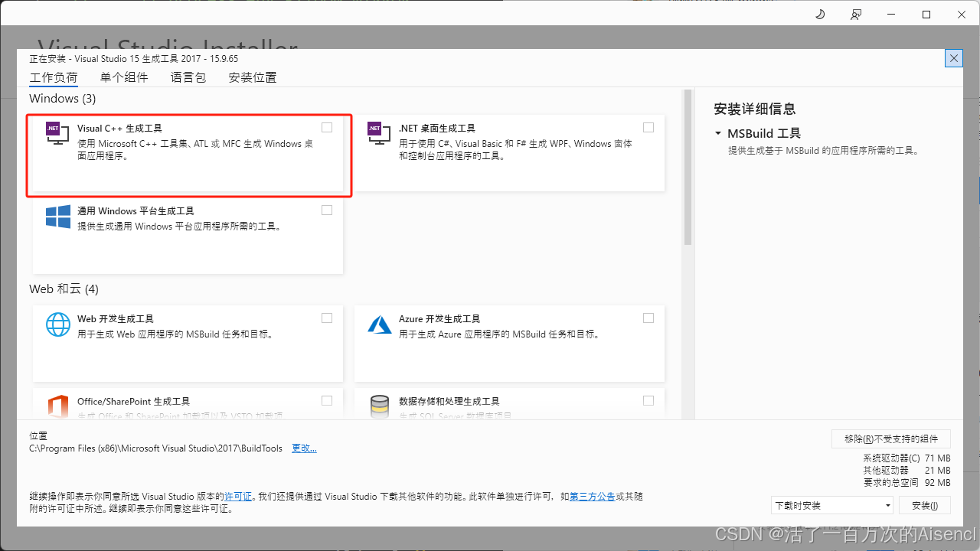
Task: Switch to the 工作负荷 tab
Action: pyautogui.click(x=54, y=77)
